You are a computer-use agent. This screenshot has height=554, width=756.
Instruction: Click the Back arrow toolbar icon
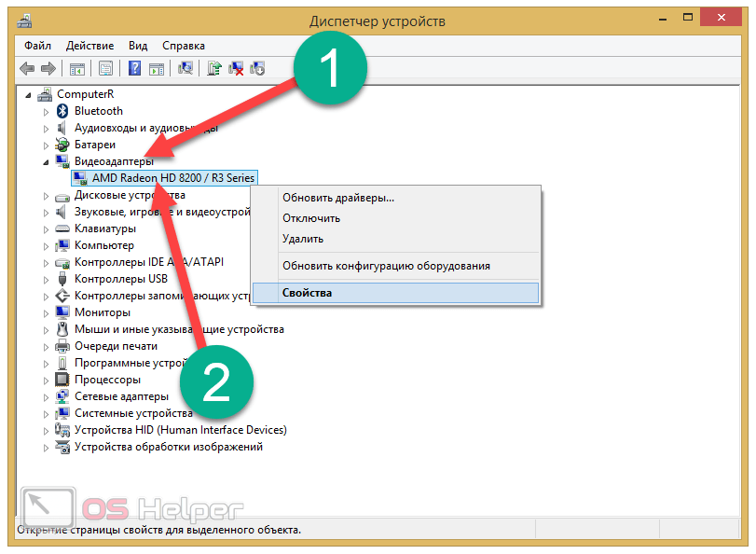click(26, 68)
